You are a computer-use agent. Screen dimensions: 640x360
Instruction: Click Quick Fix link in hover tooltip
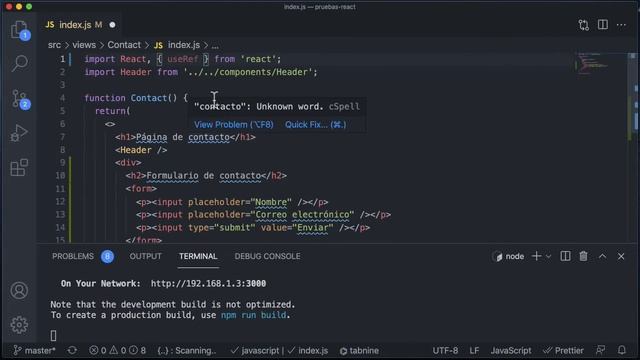[316, 124]
